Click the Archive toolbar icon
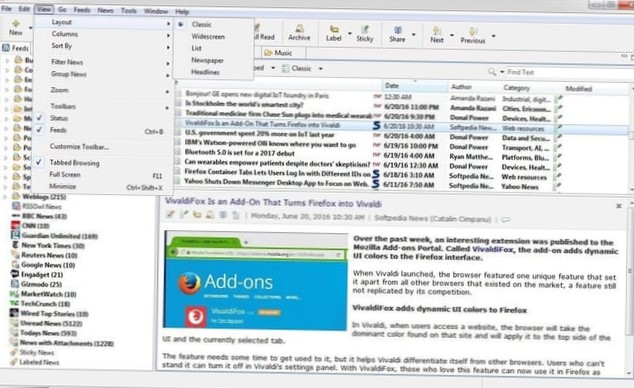This screenshot has height=388, width=634. [299, 28]
